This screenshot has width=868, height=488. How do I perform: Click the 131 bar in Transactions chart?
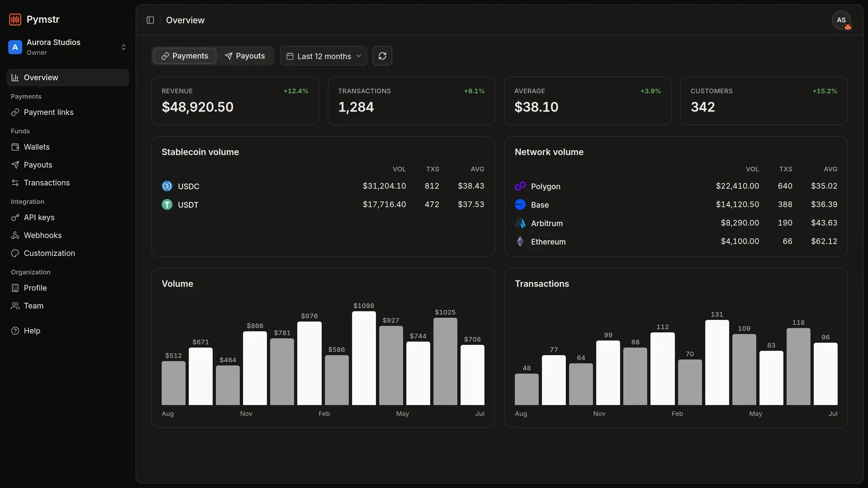click(717, 362)
